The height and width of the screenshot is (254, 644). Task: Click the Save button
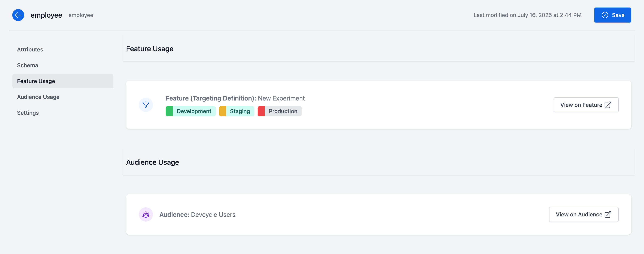(x=613, y=15)
